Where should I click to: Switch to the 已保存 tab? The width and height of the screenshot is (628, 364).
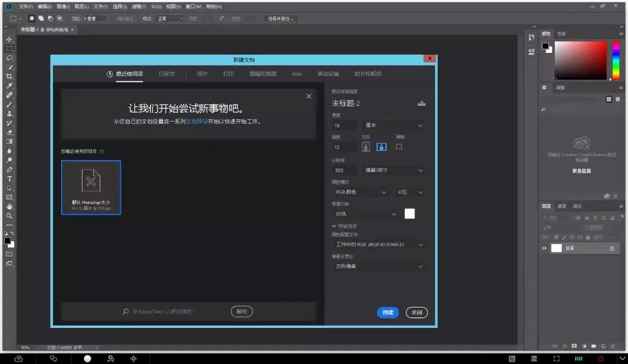[166, 74]
